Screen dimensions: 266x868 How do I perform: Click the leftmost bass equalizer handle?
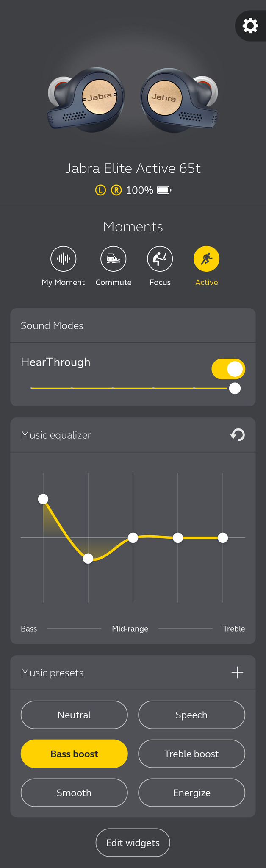click(x=43, y=499)
